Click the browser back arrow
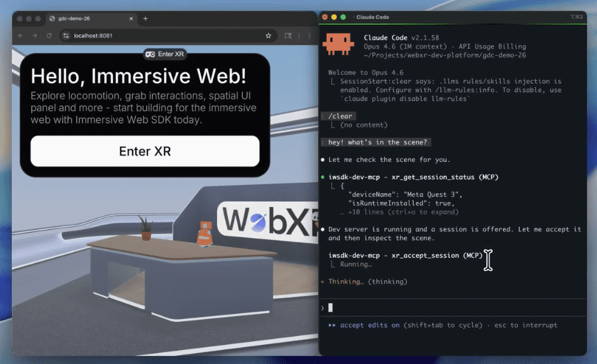This screenshot has height=364, width=597. [21, 36]
